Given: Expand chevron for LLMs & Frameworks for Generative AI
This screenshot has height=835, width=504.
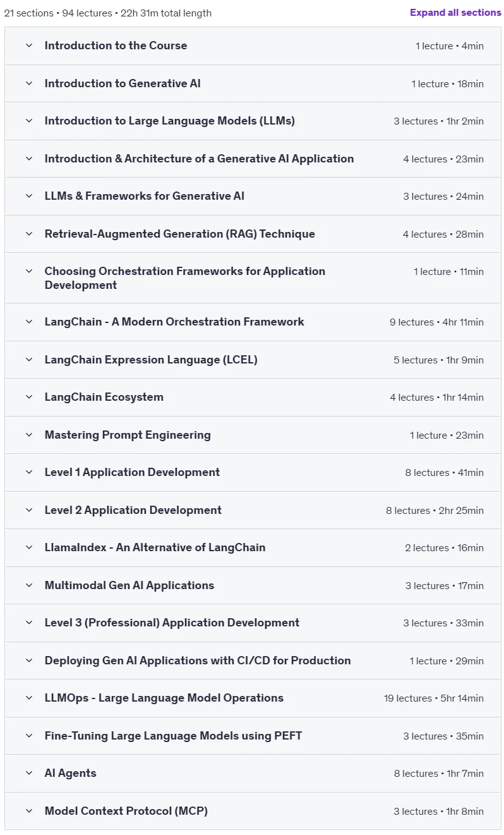Looking at the screenshot, I should pyautogui.click(x=28, y=196).
